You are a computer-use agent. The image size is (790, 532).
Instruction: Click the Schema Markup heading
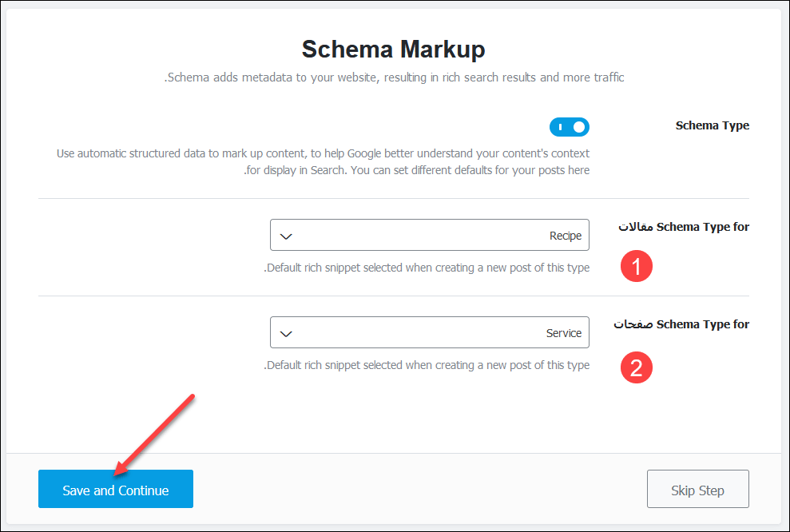tap(393, 50)
